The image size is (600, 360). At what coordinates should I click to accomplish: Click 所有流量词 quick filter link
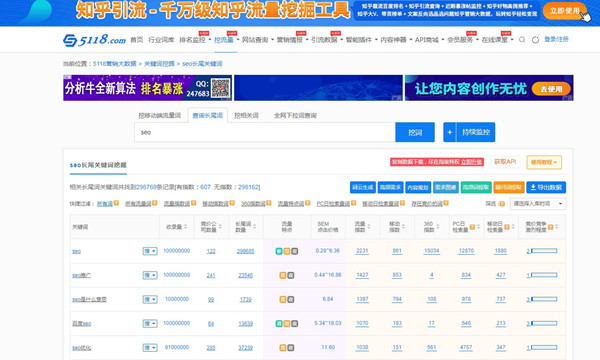138,204
